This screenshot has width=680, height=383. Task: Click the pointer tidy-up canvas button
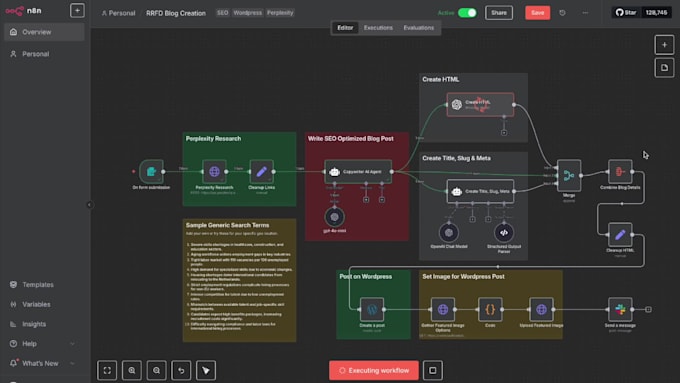pyautogui.click(x=206, y=370)
